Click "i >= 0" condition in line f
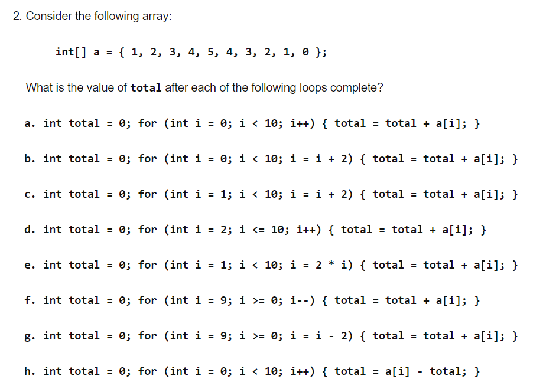 (258, 300)
